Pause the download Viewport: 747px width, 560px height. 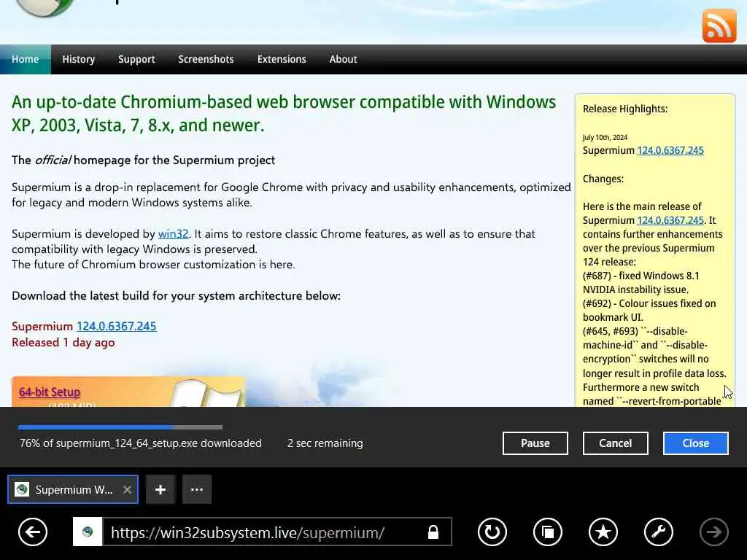click(x=535, y=443)
